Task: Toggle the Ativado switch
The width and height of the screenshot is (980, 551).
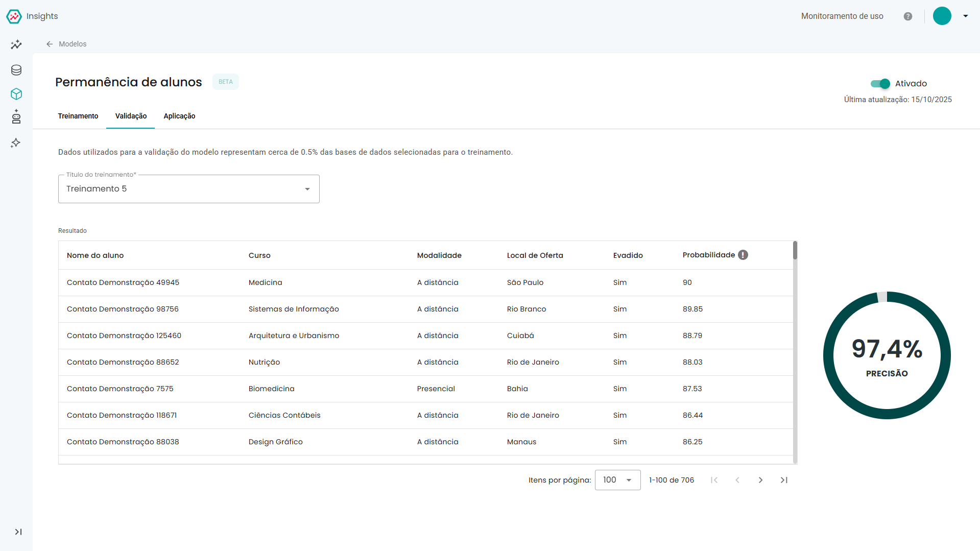Action: [x=880, y=84]
